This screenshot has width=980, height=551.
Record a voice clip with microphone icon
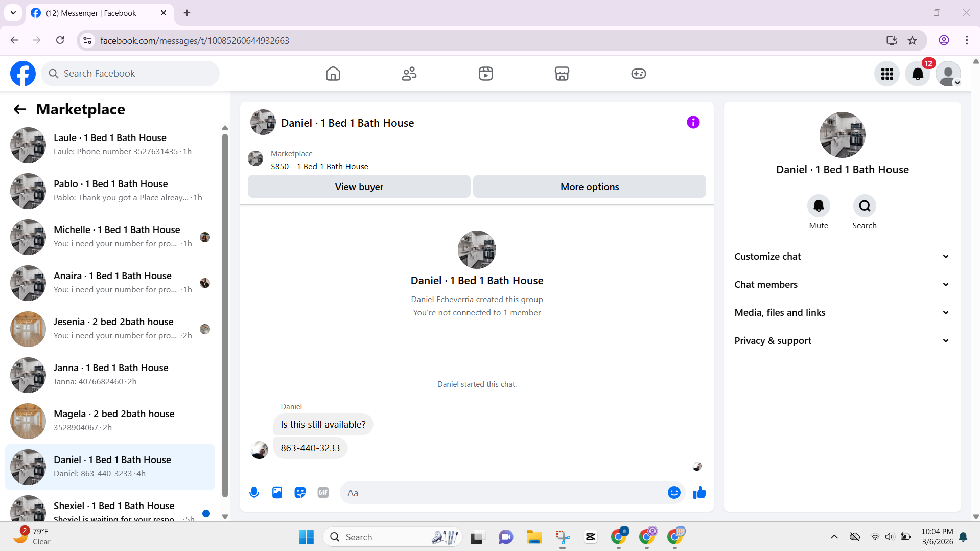click(254, 493)
